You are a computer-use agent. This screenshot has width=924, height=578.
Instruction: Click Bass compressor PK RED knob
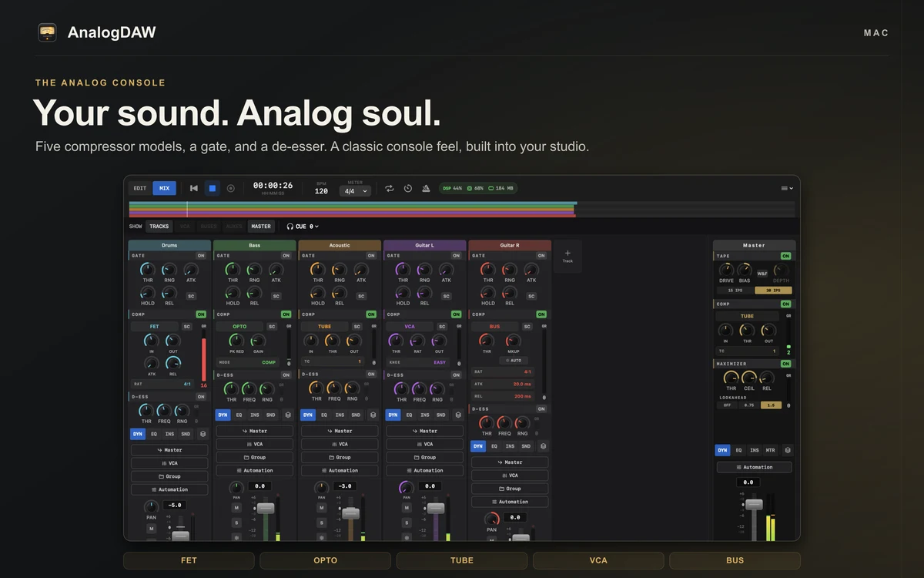point(236,340)
